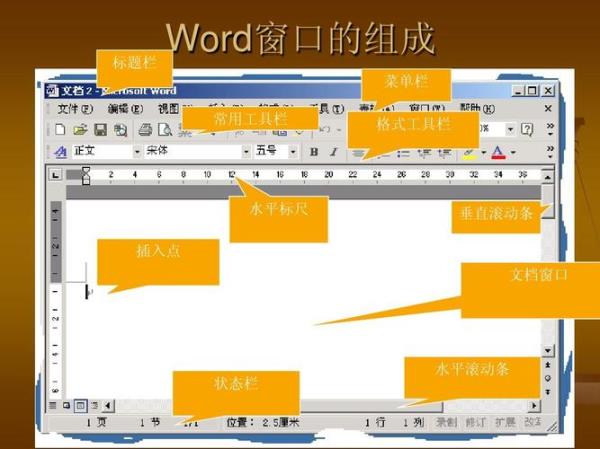Apply Italic with the I icon

[334, 152]
